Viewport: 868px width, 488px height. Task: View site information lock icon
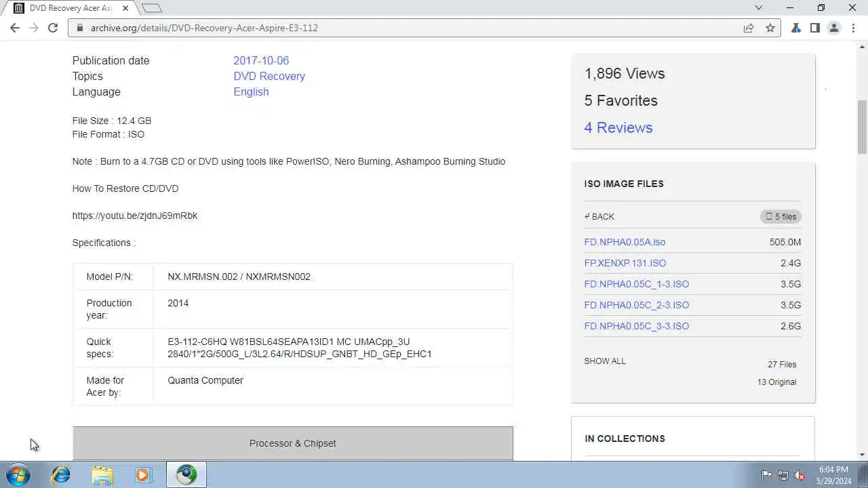[x=80, y=28]
